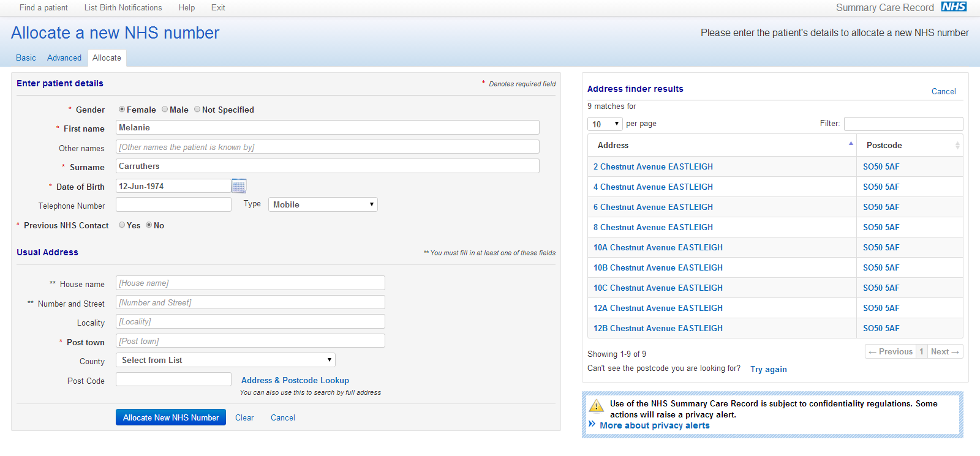Clear the patient details form
This screenshot has width=980, height=456.
click(x=244, y=417)
